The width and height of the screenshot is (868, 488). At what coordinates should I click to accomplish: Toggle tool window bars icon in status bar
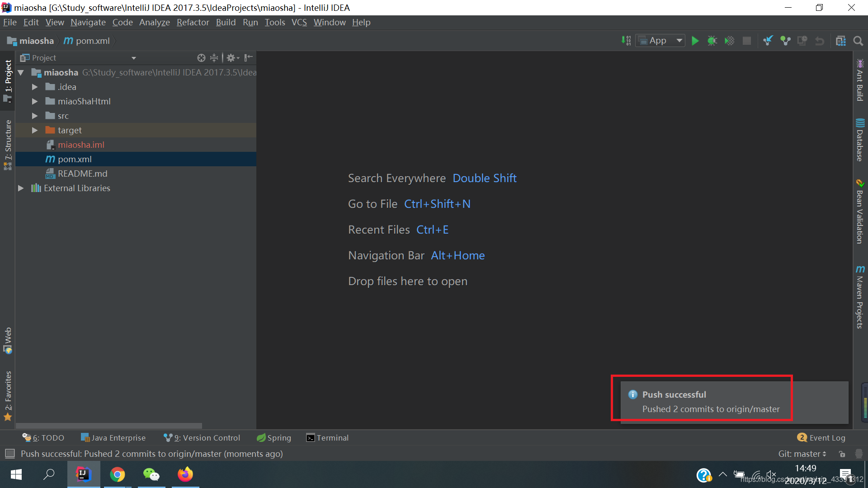click(x=10, y=454)
